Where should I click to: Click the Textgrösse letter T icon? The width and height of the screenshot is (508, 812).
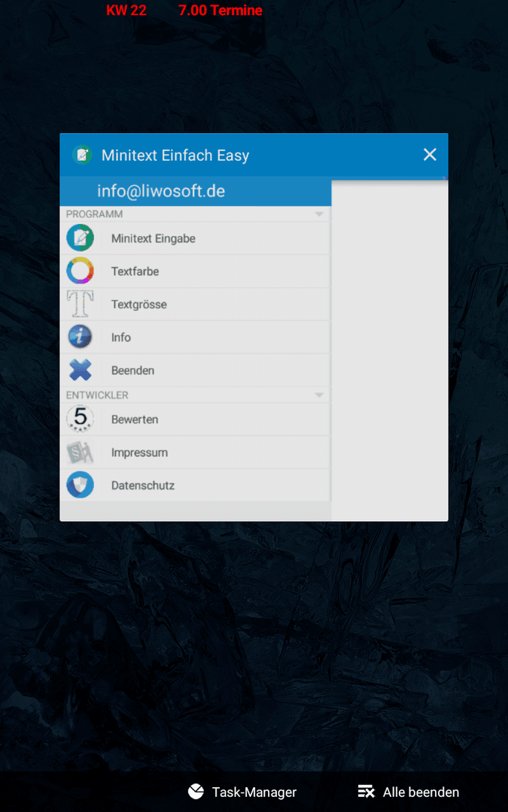click(81, 304)
